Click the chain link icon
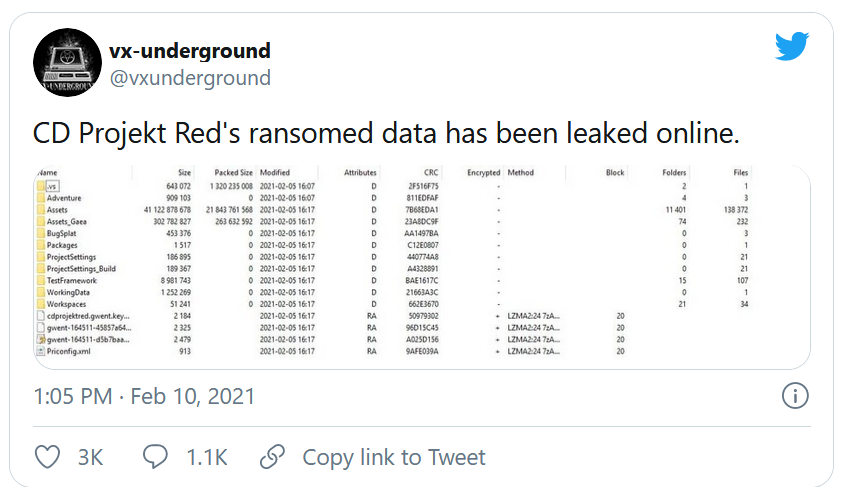 [x=272, y=457]
